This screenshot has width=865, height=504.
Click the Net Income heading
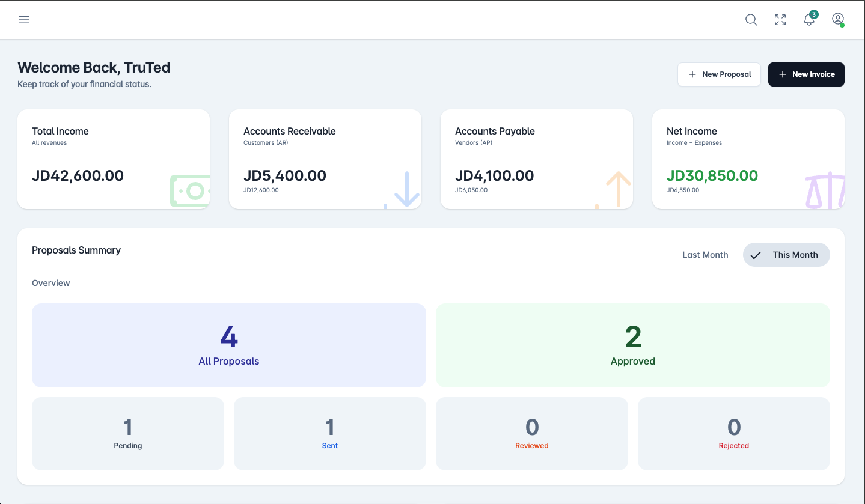[692, 131]
